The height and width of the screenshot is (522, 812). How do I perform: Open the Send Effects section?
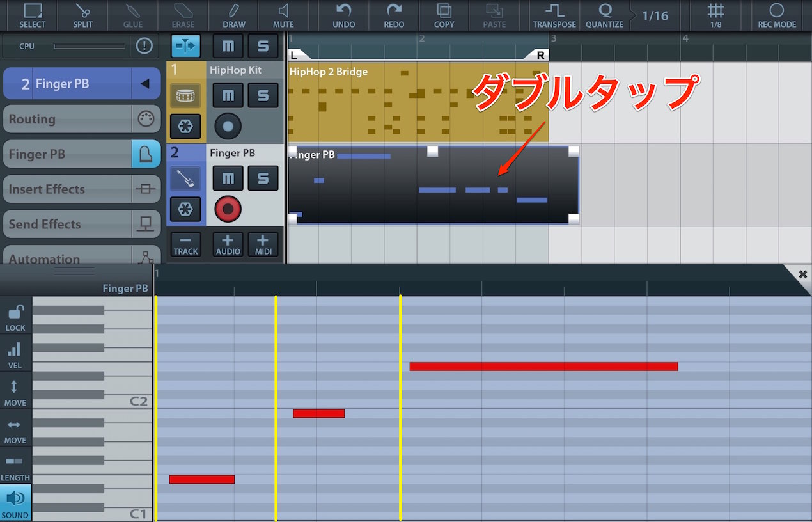pyautogui.click(x=82, y=225)
